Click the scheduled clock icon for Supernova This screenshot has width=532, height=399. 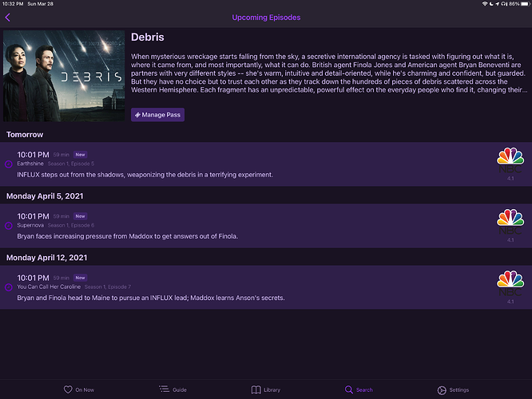(x=9, y=226)
